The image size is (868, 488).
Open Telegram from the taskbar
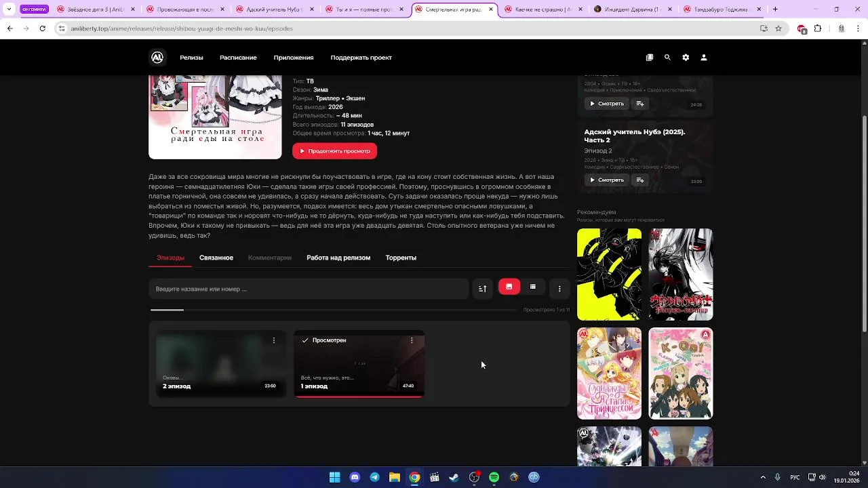click(374, 477)
